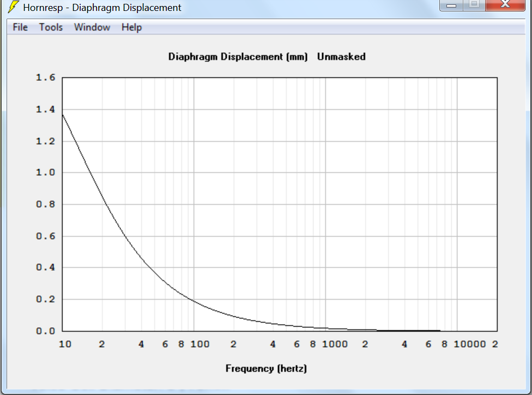Click the 1000 frequency axis label
Viewport: 532px width, 395px height.
coord(335,344)
